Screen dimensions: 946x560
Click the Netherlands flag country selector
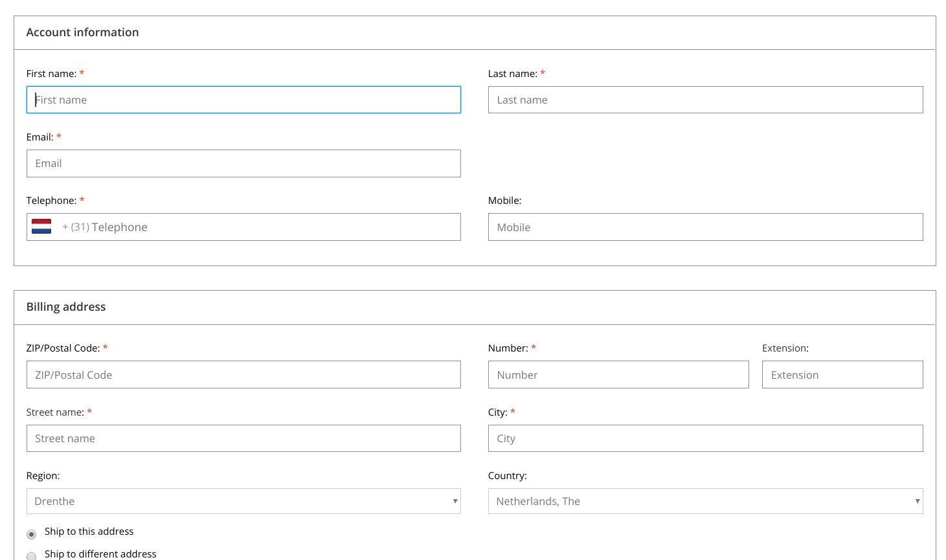pos(41,227)
